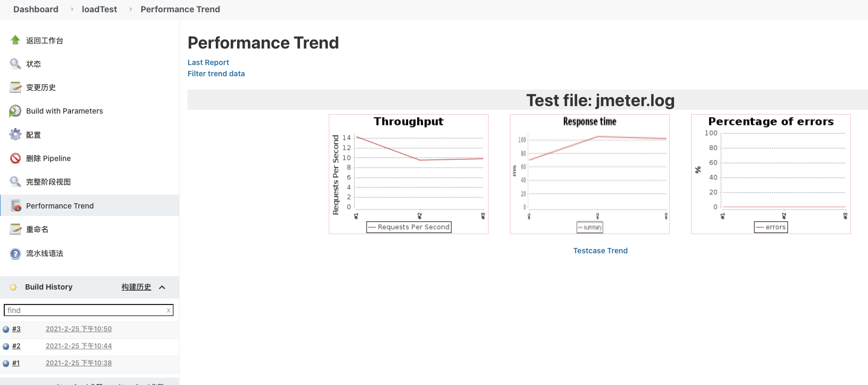Image resolution: width=868 pixels, height=385 pixels.
Task: Click the red 删除 Pipeline prohibition icon
Action: click(x=15, y=158)
